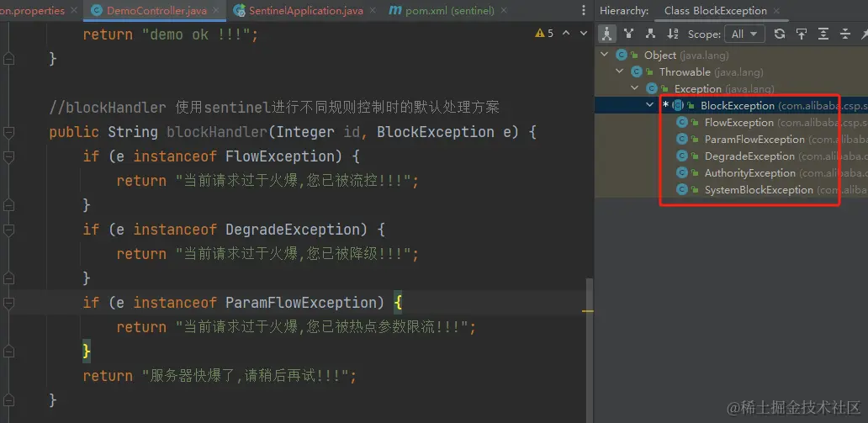Collapse the Object tree node

605,55
